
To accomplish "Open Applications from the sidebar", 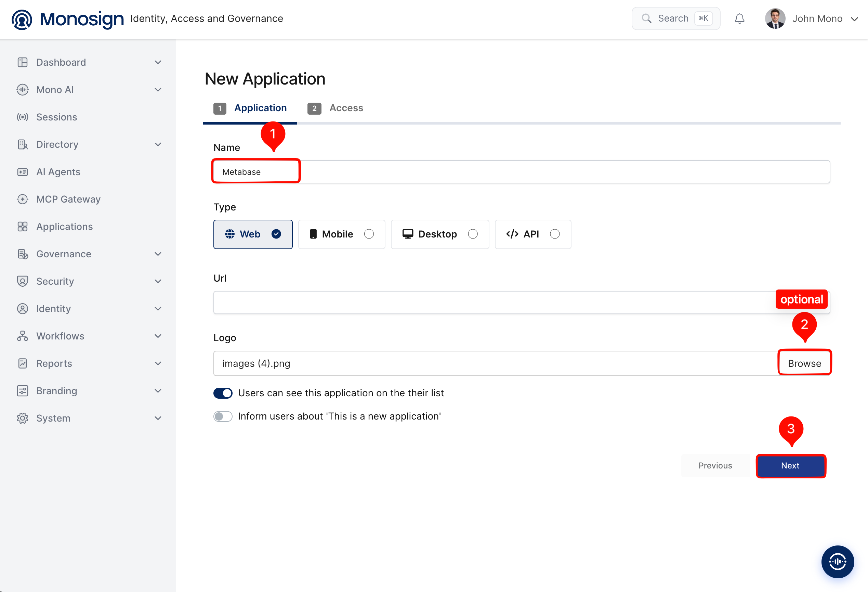I will coord(64,227).
